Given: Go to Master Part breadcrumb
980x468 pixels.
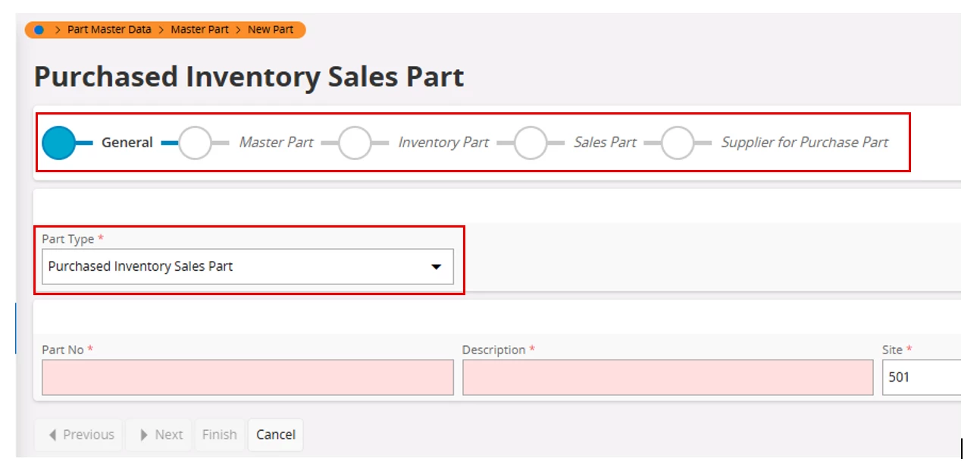Looking at the screenshot, I should point(200,30).
